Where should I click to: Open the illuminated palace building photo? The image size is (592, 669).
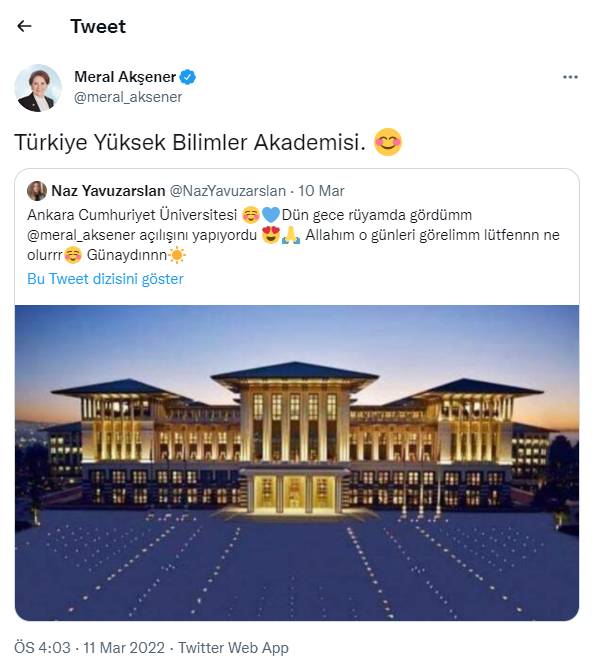(297, 462)
